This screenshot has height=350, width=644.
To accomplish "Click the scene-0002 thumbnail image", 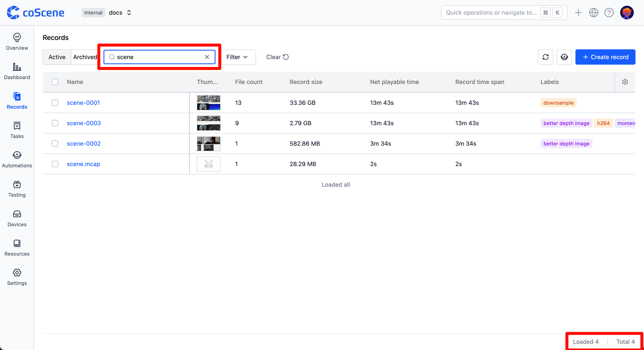I will [x=208, y=144].
